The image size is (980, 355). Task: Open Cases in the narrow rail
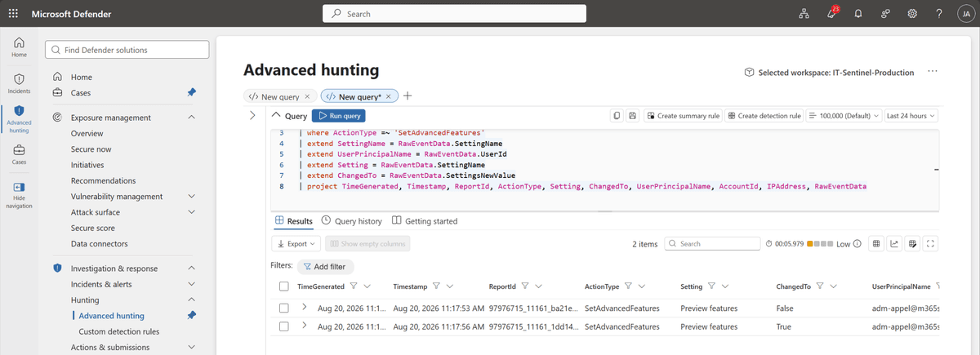tap(19, 154)
